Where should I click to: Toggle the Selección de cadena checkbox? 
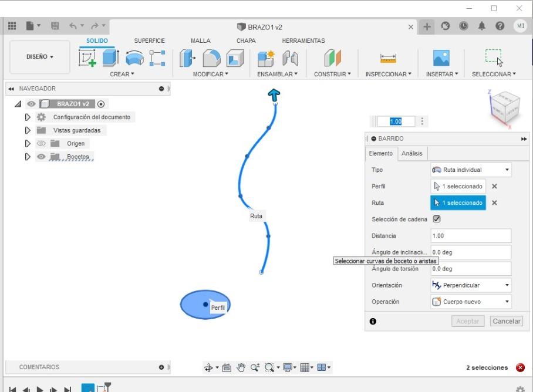click(437, 219)
